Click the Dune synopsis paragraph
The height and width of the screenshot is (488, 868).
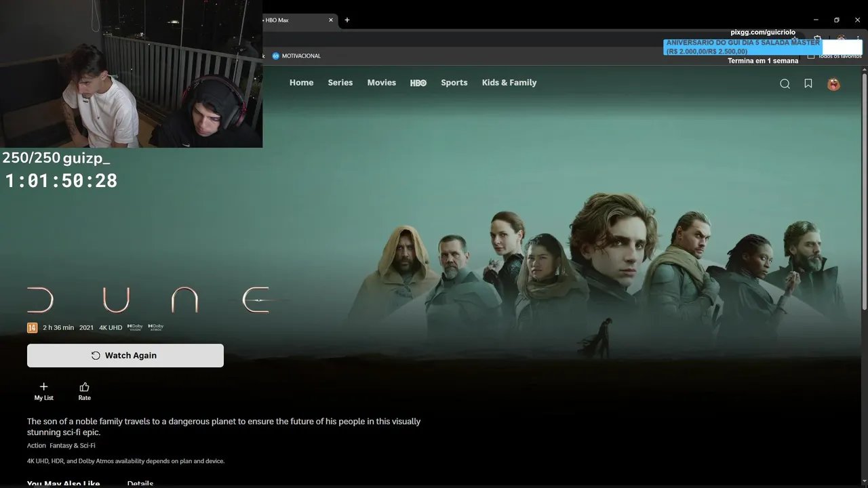pyautogui.click(x=224, y=426)
